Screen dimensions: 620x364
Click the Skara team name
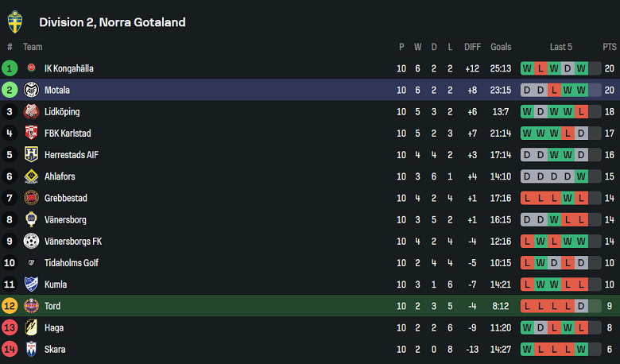coord(55,350)
